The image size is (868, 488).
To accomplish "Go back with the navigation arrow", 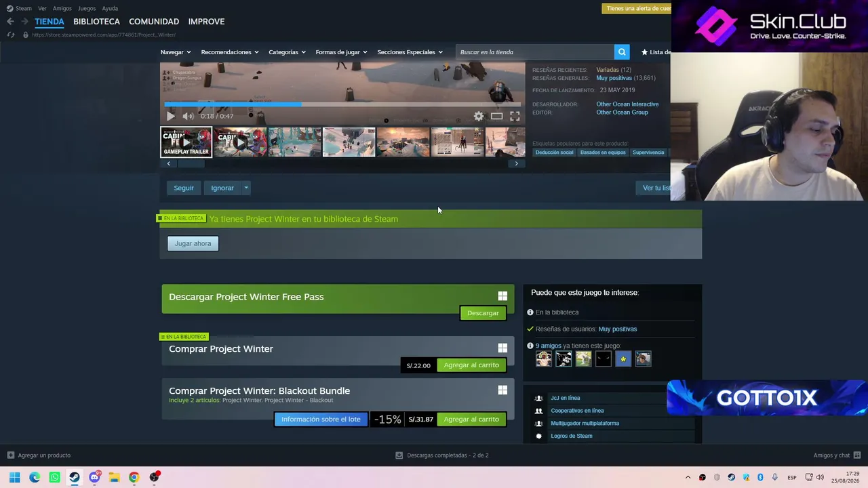I will [10, 22].
